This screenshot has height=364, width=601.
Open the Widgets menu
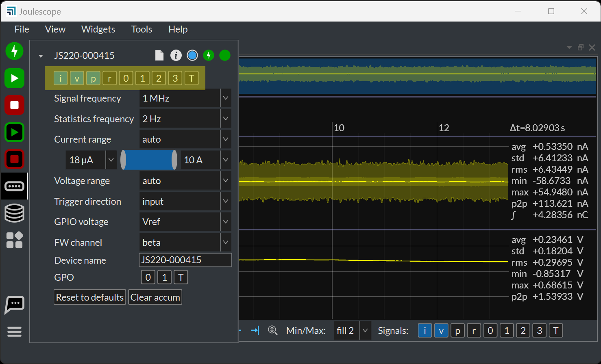(98, 29)
